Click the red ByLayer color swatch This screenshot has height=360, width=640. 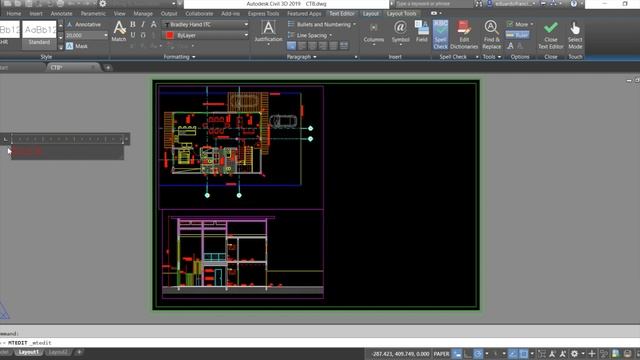[169, 36]
